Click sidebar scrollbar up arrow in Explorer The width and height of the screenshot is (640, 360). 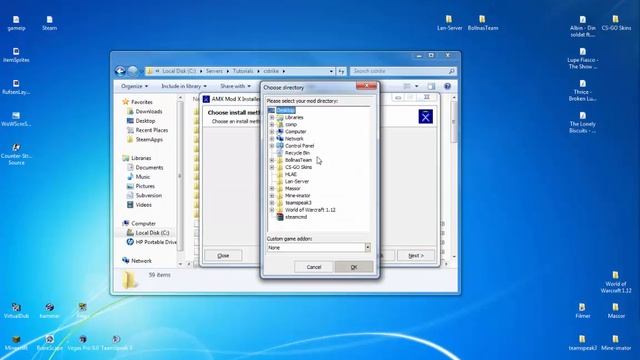180,98
